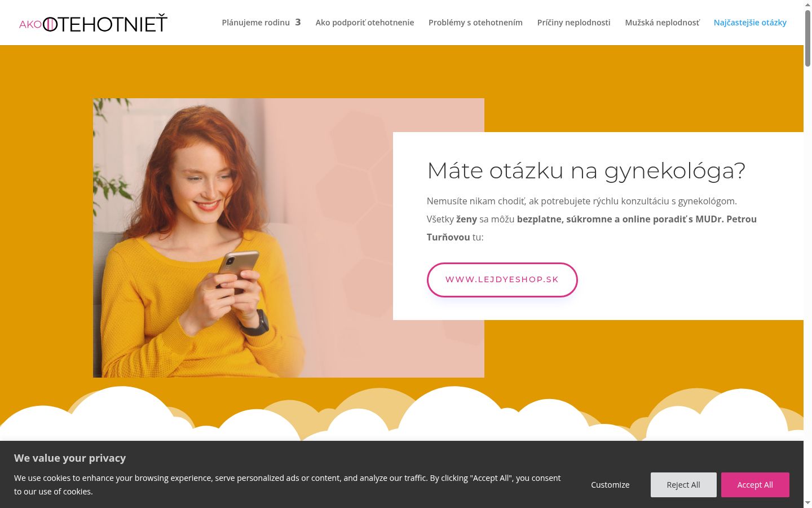Go to Problémy s otehotnením page
This screenshot has width=812, height=508.
(475, 23)
